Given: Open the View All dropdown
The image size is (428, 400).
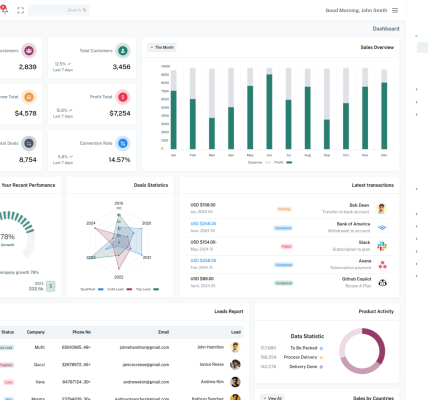Looking at the screenshot, I should point(273,398).
